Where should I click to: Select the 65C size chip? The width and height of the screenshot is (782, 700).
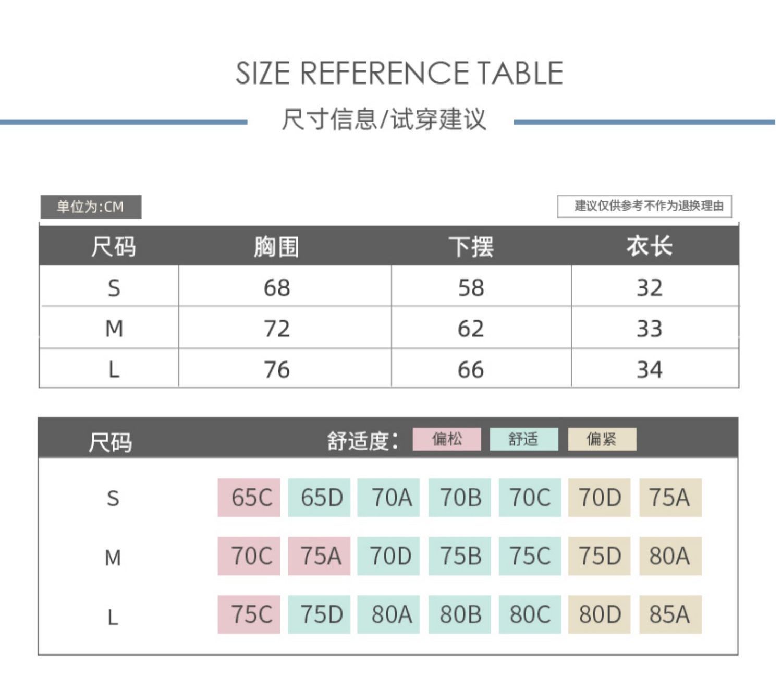tap(249, 498)
